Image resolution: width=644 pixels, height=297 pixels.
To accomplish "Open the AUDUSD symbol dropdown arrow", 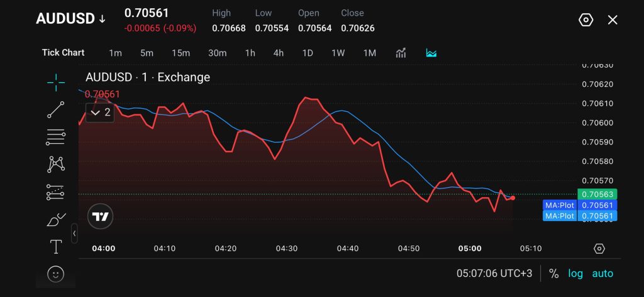I will coord(102,19).
